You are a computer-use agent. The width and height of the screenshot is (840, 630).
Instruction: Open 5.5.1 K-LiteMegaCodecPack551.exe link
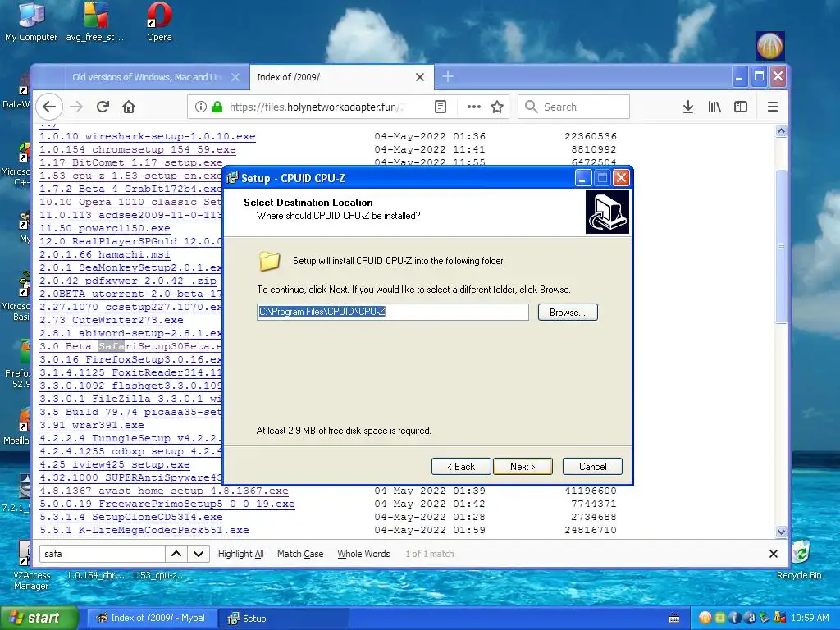coord(144,531)
